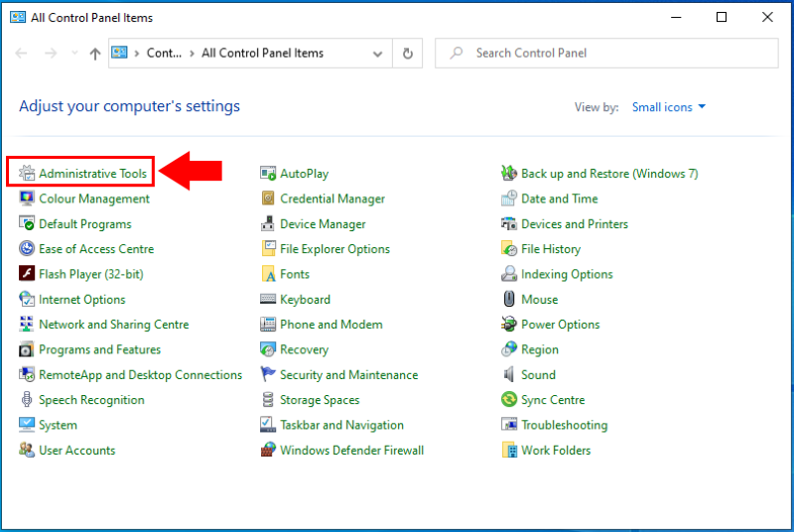Open the View by Small icons dropdown
Viewport: 794px width, 532px height.
[669, 107]
